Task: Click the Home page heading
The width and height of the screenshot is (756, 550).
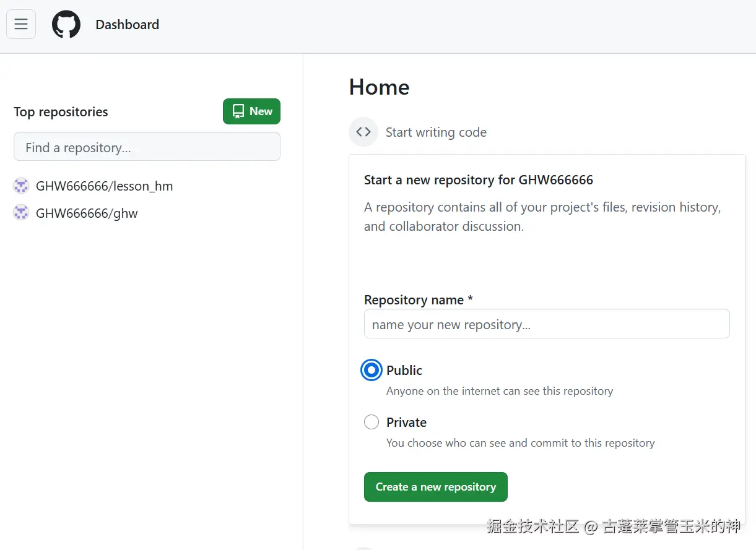Action: 379,87
